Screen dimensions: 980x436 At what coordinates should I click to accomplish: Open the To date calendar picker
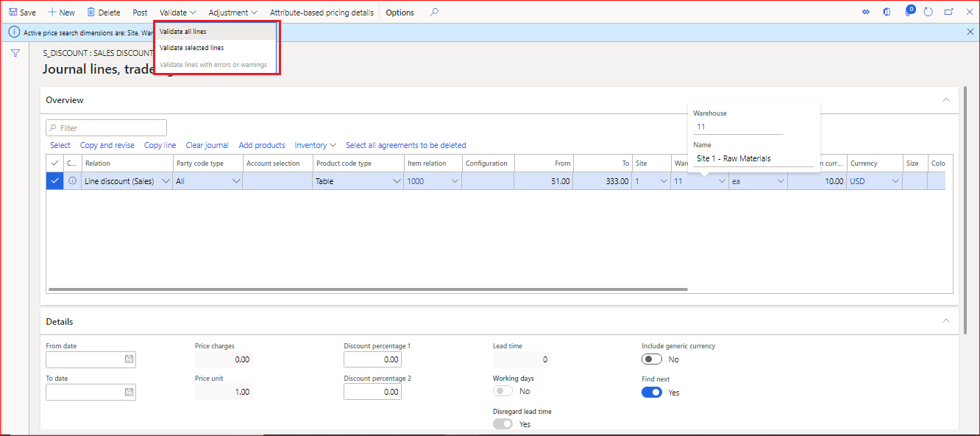(129, 392)
